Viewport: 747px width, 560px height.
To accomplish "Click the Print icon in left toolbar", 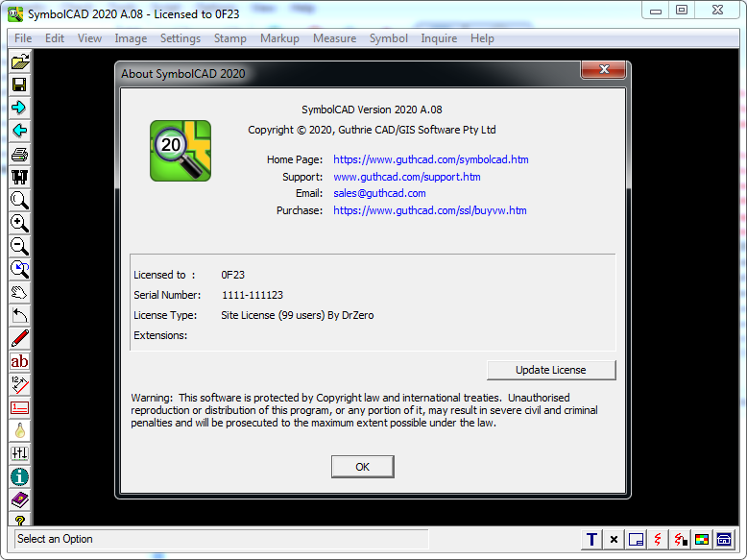I will click(20, 154).
